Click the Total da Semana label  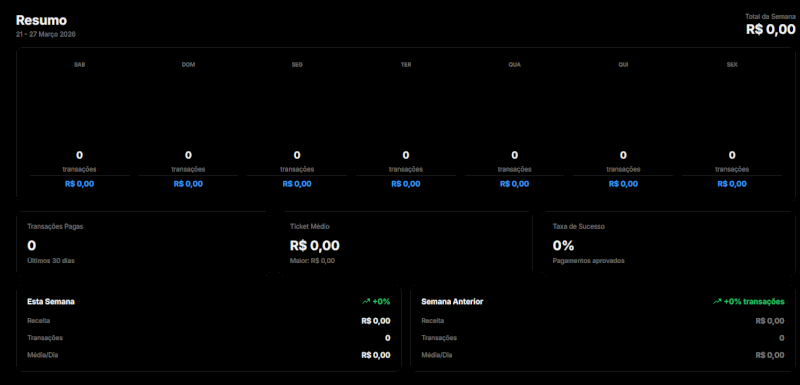[x=770, y=16]
